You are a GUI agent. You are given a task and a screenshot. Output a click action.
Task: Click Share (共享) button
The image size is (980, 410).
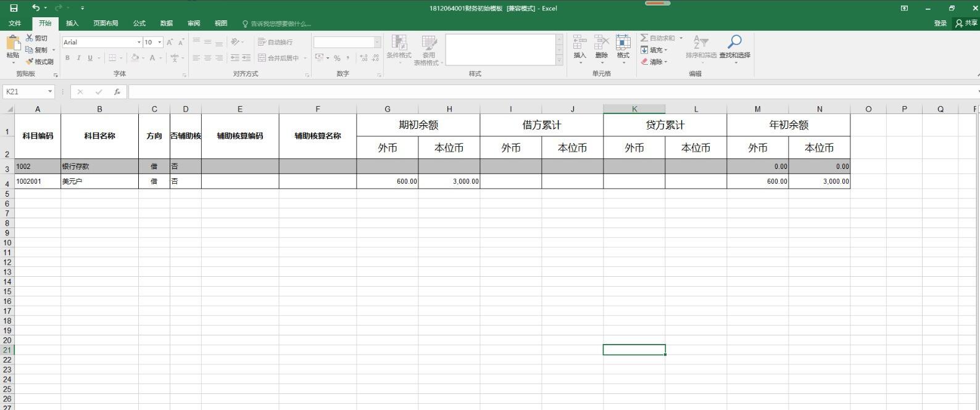[966, 23]
